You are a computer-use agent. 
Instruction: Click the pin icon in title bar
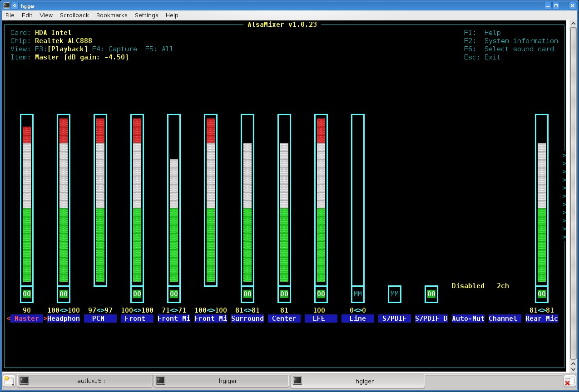[15, 5]
